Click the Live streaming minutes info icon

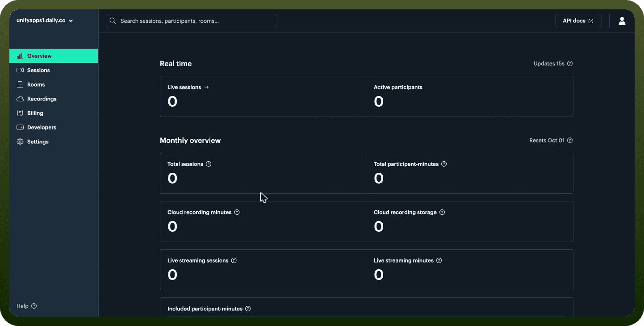coord(439,260)
